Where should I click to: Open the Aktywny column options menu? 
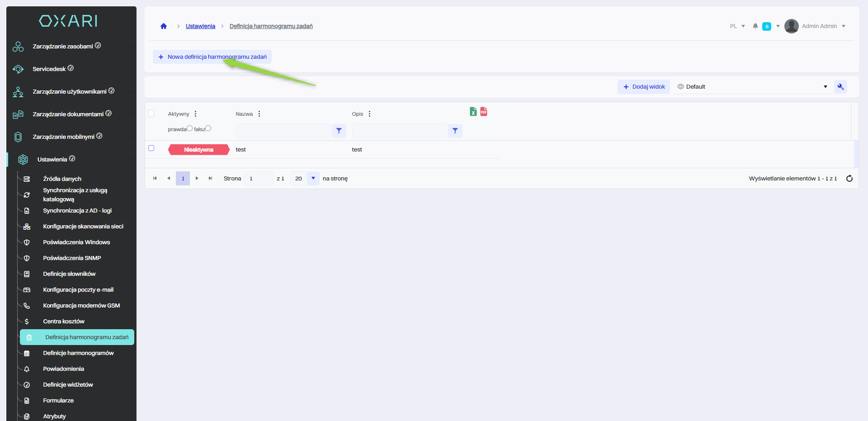195,114
